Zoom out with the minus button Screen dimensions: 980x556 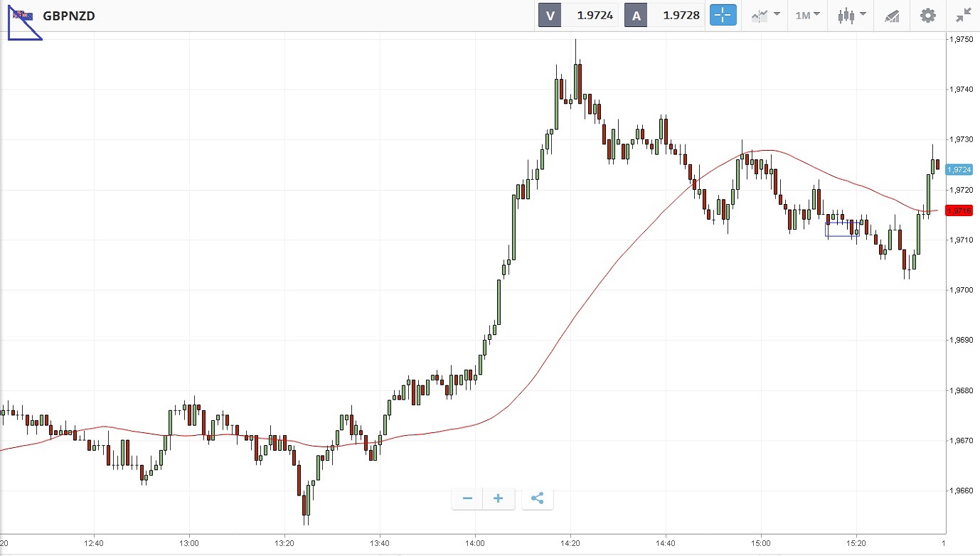tap(467, 498)
